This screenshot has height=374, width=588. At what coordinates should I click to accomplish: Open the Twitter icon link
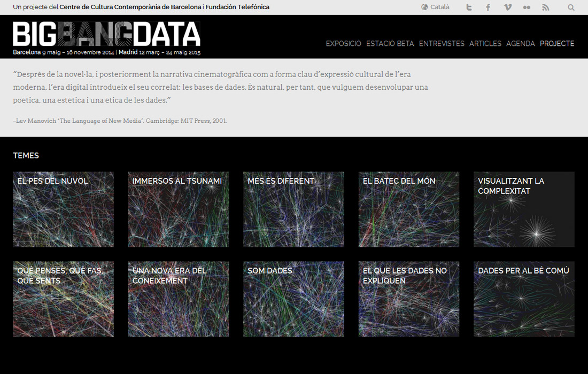(469, 7)
